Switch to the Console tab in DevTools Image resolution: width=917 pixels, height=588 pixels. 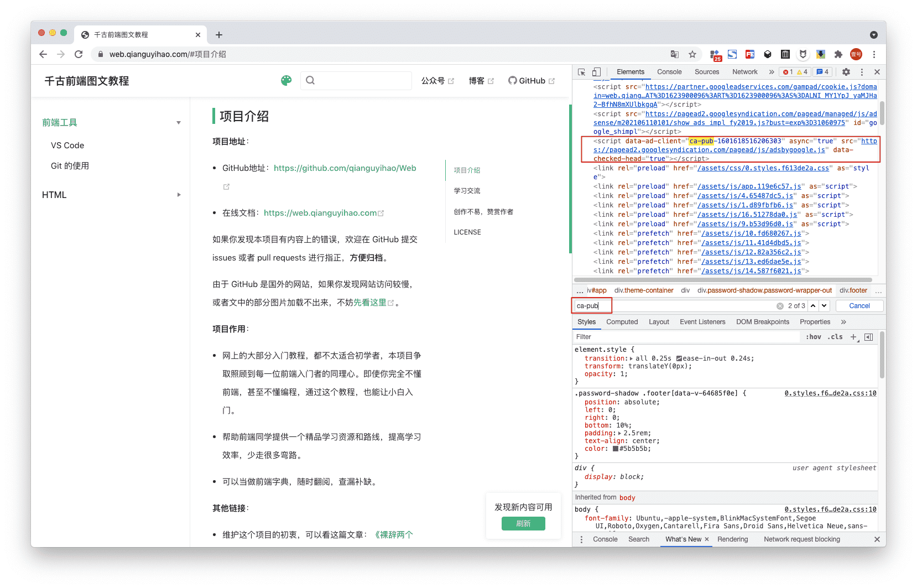click(x=669, y=72)
